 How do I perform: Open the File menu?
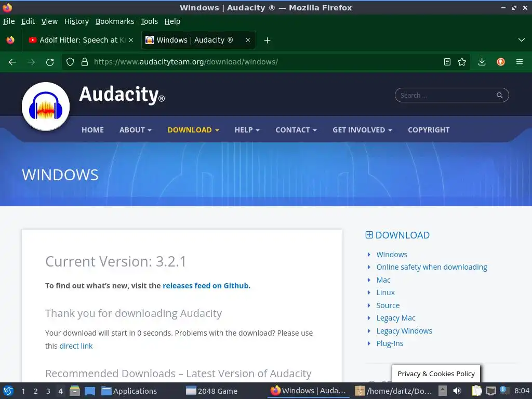[x=9, y=21]
